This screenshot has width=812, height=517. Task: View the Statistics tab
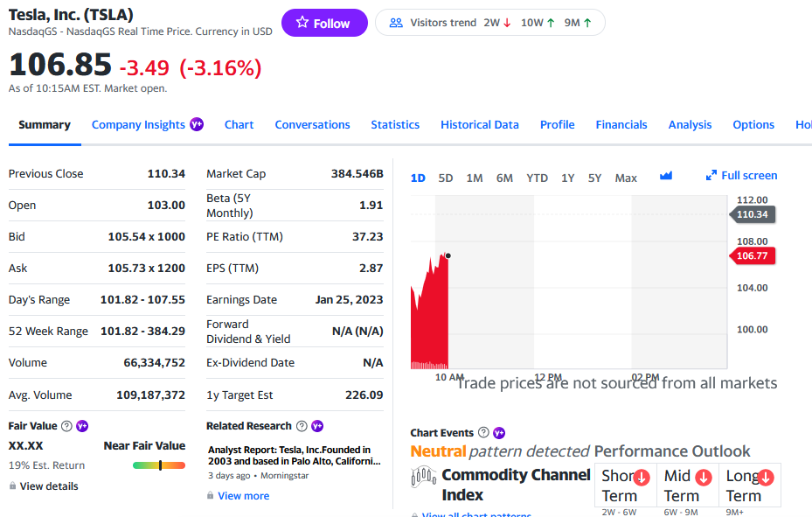[395, 125]
